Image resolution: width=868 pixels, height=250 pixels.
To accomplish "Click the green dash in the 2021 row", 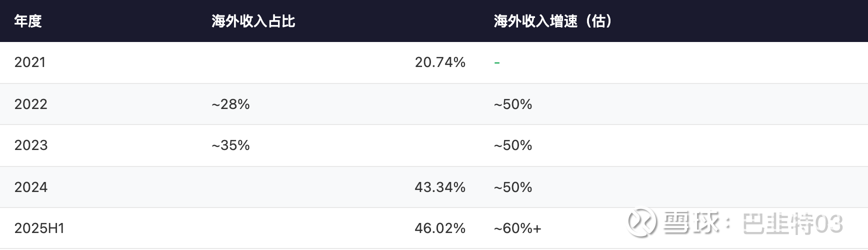I will (497, 63).
